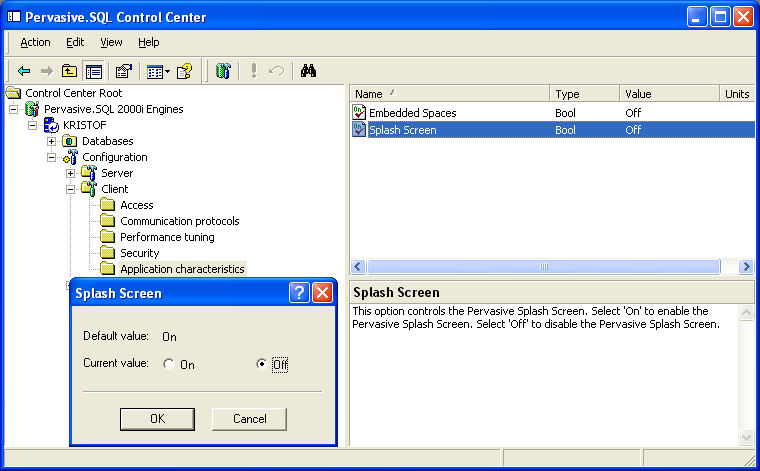The width and height of the screenshot is (760, 471).
Task: Open the View menu
Action: 111,43
